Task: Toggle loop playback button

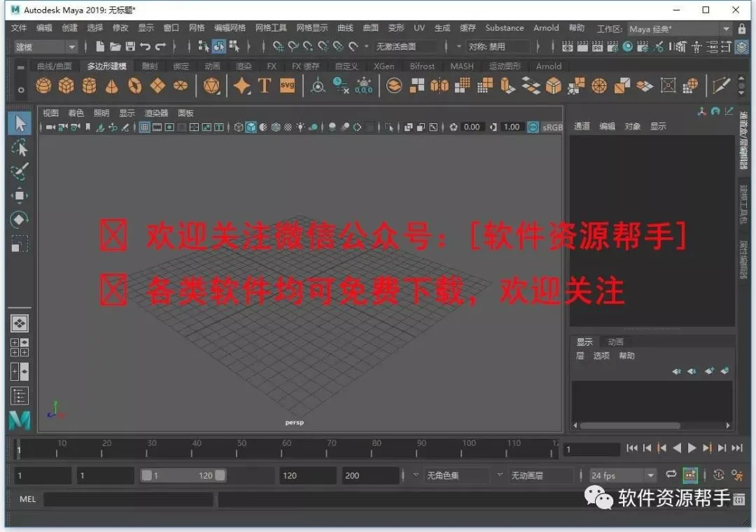Action: tap(671, 475)
